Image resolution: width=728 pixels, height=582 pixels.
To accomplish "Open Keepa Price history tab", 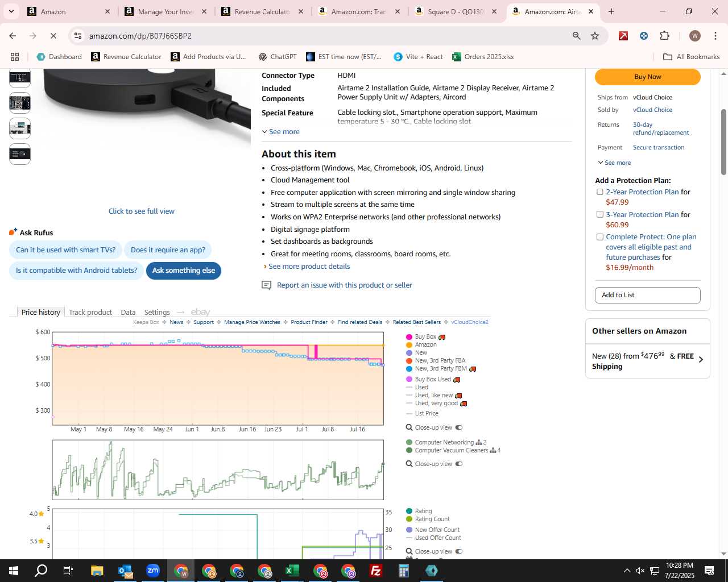I will pyautogui.click(x=40, y=312).
